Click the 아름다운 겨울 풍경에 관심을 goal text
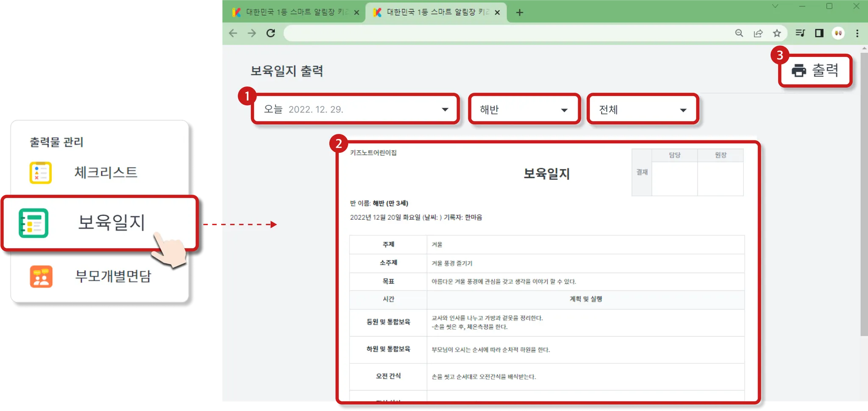 pyautogui.click(x=504, y=282)
